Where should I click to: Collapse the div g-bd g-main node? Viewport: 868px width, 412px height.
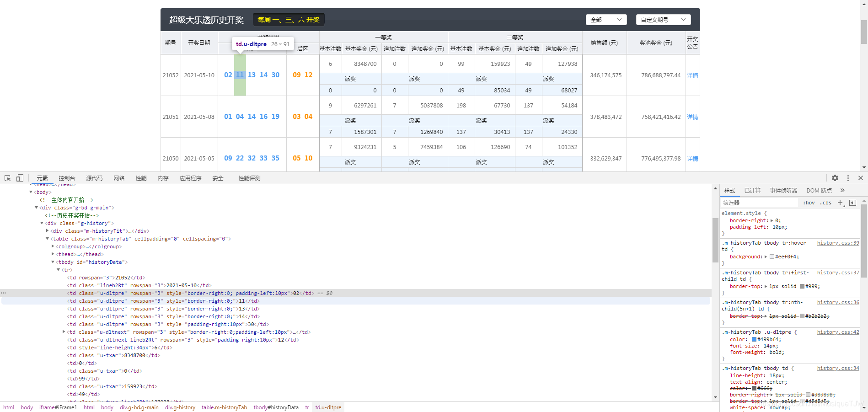pos(37,208)
